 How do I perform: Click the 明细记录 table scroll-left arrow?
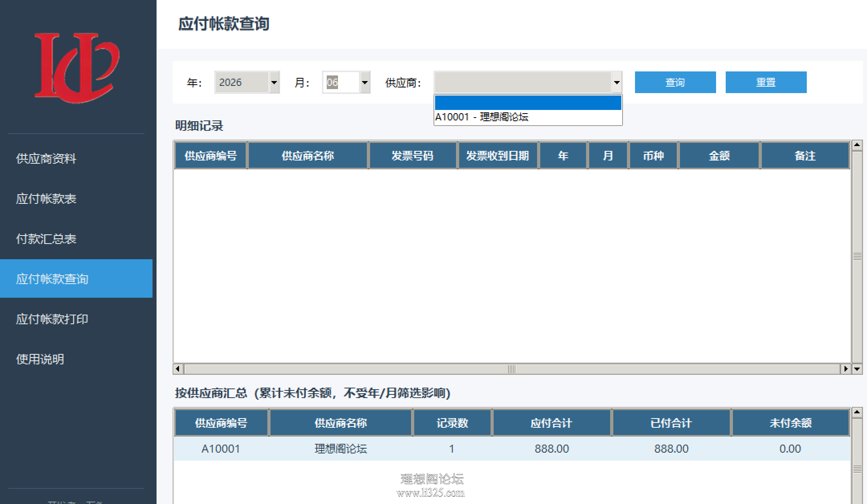pyautogui.click(x=178, y=369)
